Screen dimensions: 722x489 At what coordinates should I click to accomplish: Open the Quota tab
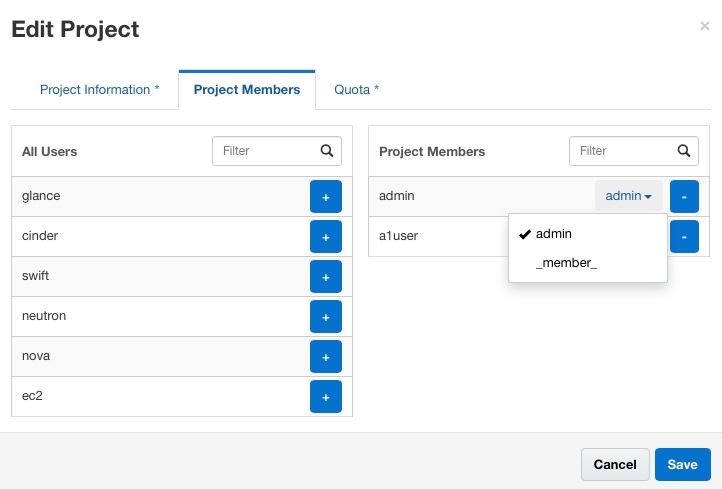click(356, 90)
